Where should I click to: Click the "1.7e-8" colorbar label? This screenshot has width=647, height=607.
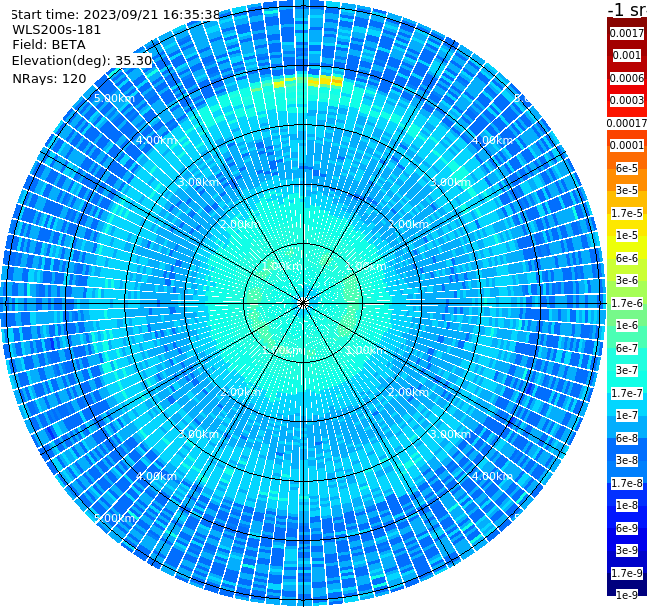click(627, 483)
